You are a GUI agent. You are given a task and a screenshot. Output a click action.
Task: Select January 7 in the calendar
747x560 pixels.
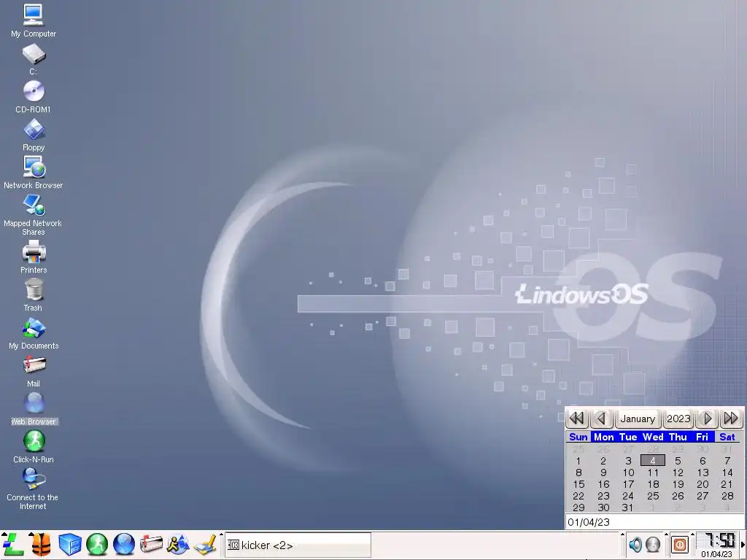tap(727, 461)
